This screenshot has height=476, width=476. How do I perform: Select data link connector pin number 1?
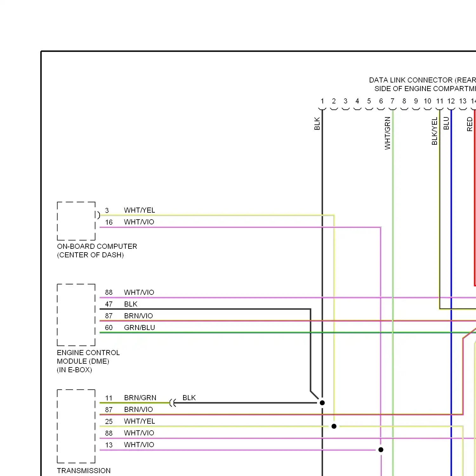click(x=322, y=101)
